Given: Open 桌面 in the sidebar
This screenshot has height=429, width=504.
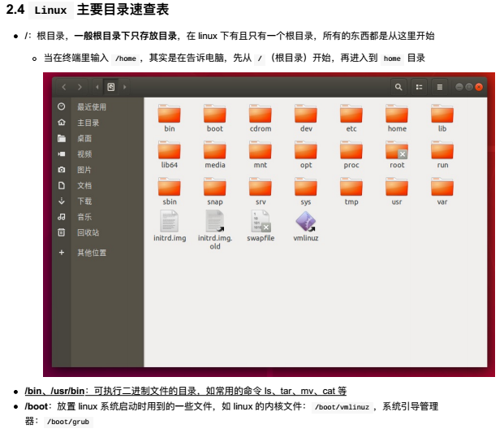Looking at the screenshot, I should [x=98, y=138].
